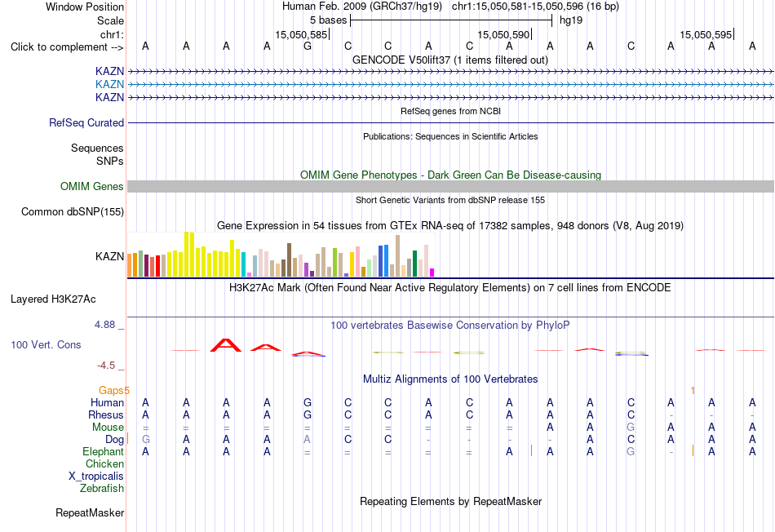Click the RefSeq Curated gene line
The width and height of the screenshot is (775, 532).
click(450, 122)
